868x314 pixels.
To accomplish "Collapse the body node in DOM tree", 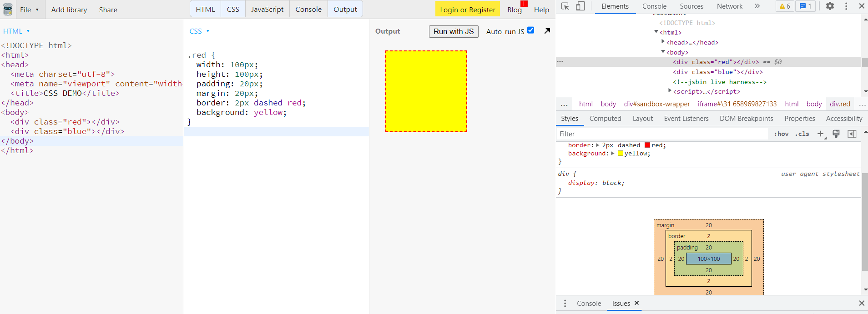I will [663, 52].
